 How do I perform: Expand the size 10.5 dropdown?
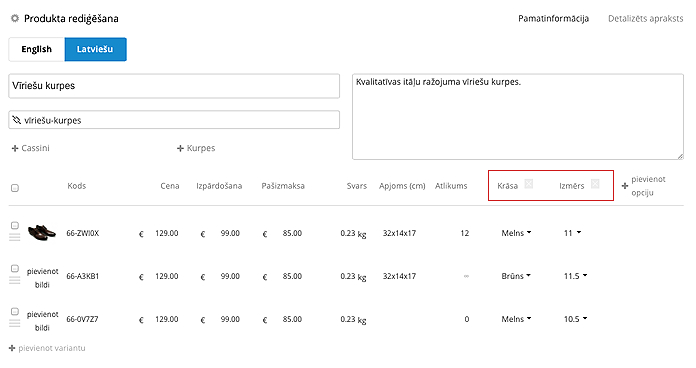click(x=575, y=319)
